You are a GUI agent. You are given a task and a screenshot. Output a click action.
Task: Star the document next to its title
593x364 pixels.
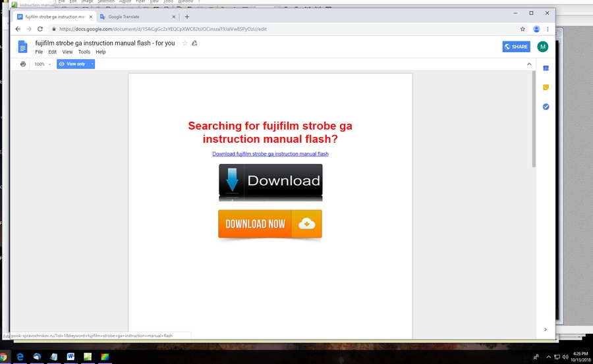[185, 43]
